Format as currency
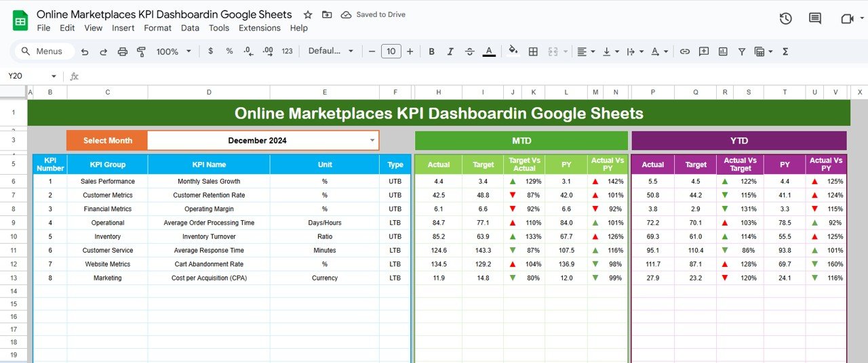Image resolution: width=868 pixels, height=363 pixels. (211, 51)
